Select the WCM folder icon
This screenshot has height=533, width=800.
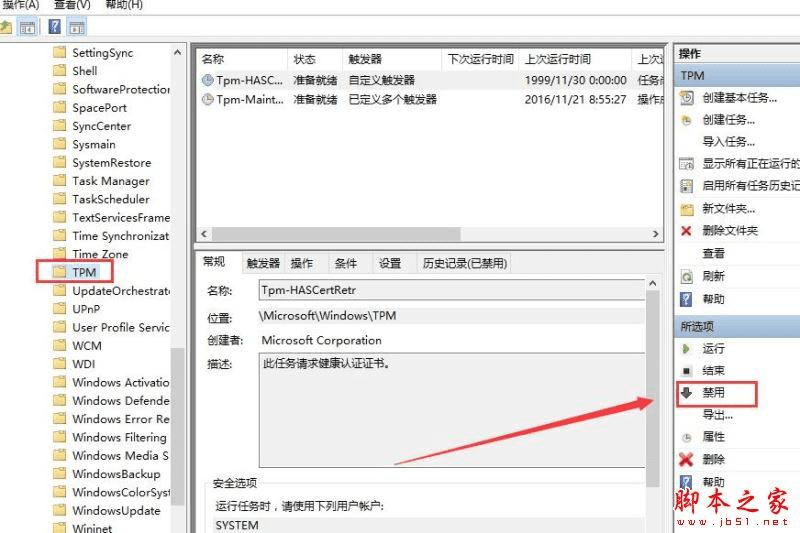pos(60,345)
